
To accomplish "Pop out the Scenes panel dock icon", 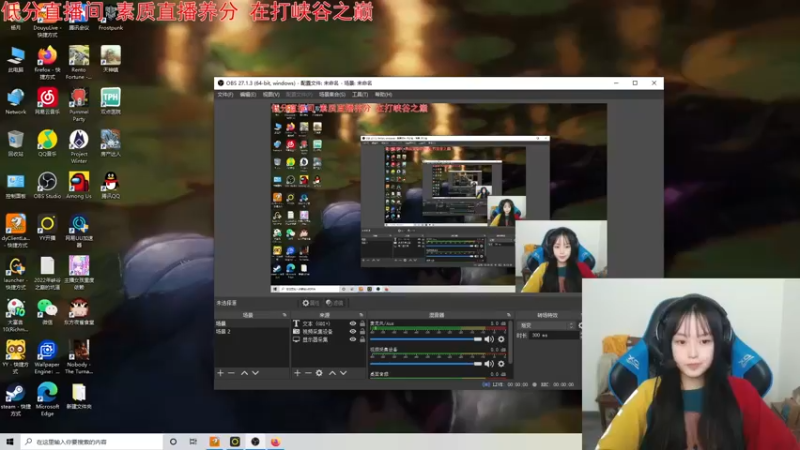I will coord(285,315).
